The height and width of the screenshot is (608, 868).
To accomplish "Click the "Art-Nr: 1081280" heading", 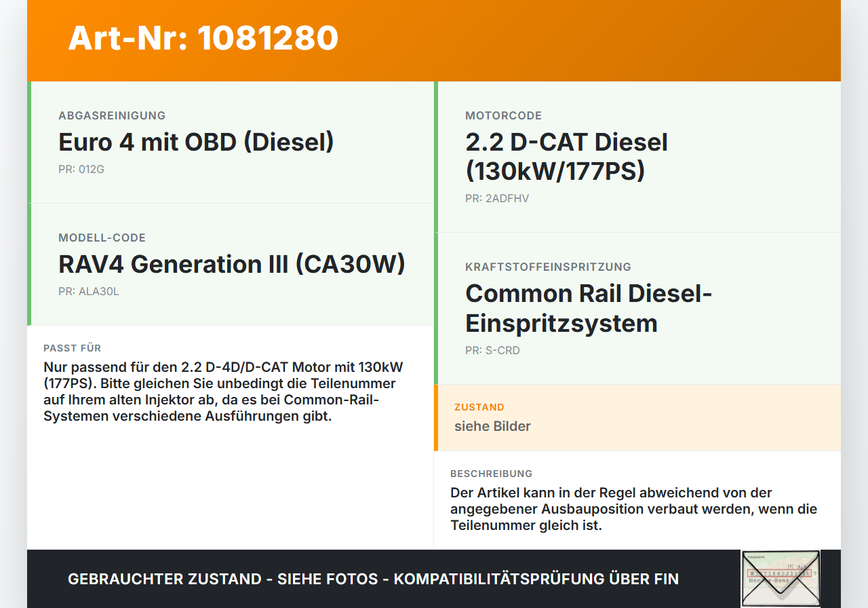I will (x=203, y=38).
